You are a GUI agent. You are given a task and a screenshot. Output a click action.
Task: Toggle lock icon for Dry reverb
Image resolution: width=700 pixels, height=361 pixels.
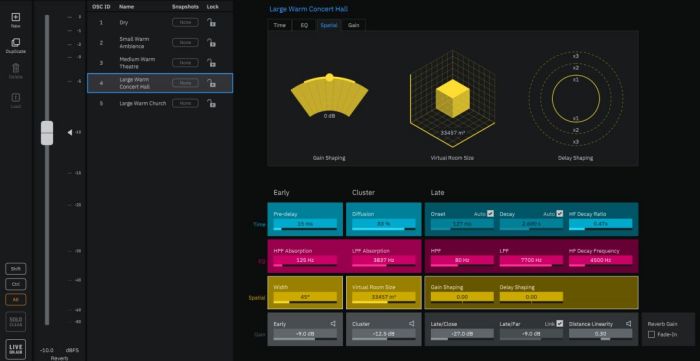tap(211, 22)
